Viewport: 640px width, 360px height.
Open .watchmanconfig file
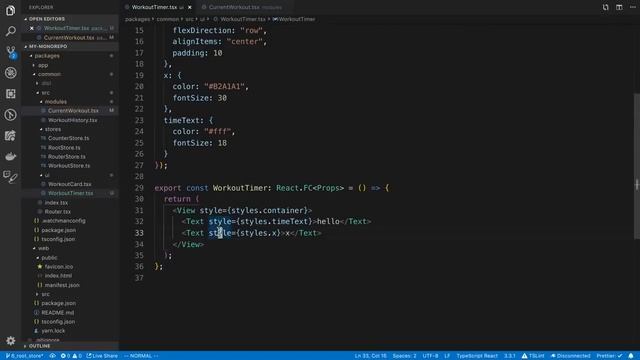pyautogui.click(x=64, y=220)
